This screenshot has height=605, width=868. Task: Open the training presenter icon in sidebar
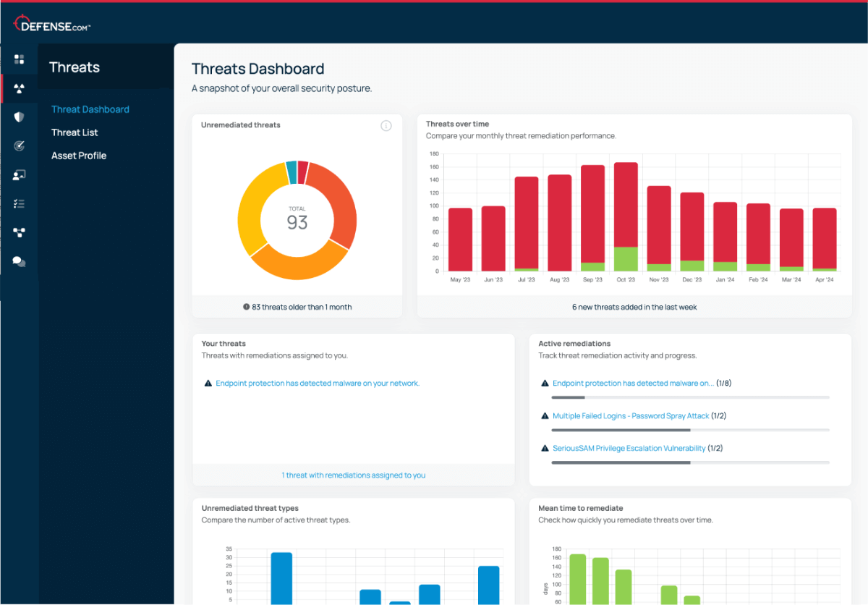[x=20, y=174]
